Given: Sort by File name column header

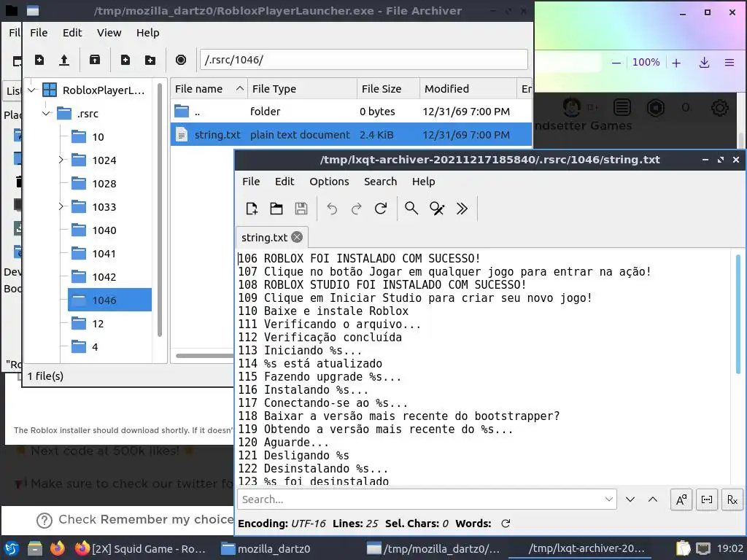Looking at the screenshot, I should point(209,89).
